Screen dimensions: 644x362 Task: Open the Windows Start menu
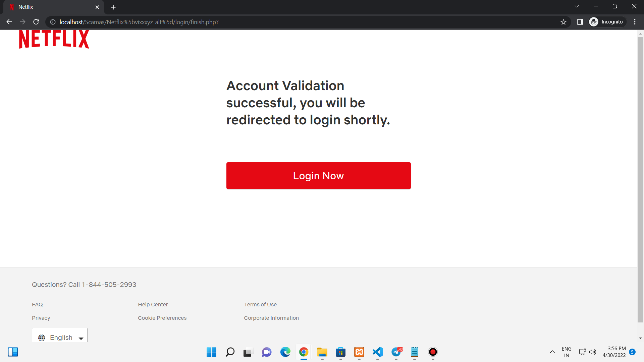point(211,352)
